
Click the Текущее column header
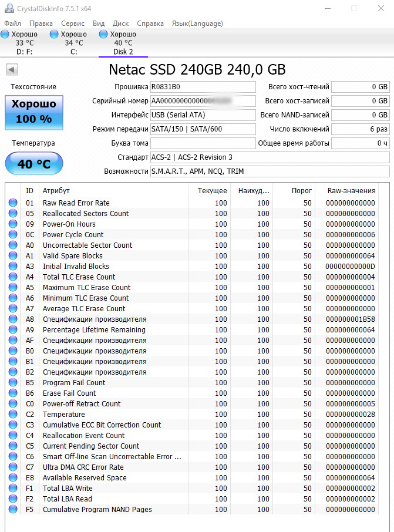pos(210,191)
